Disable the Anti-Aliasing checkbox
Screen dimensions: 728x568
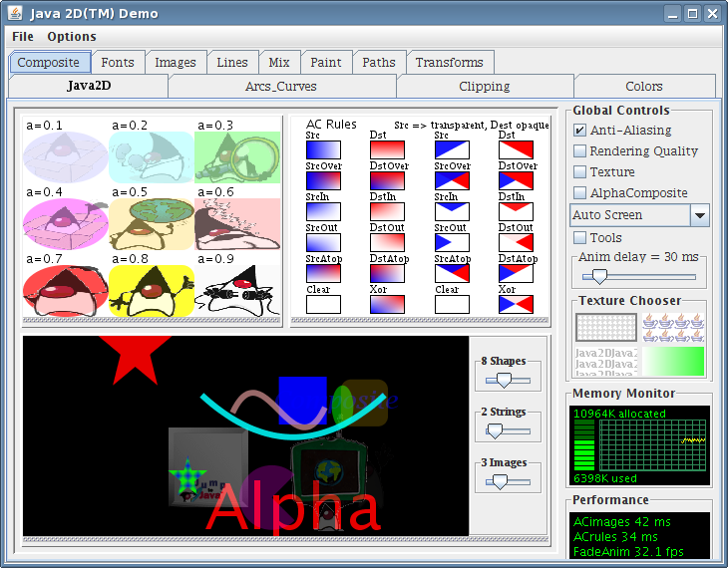(579, 131)
